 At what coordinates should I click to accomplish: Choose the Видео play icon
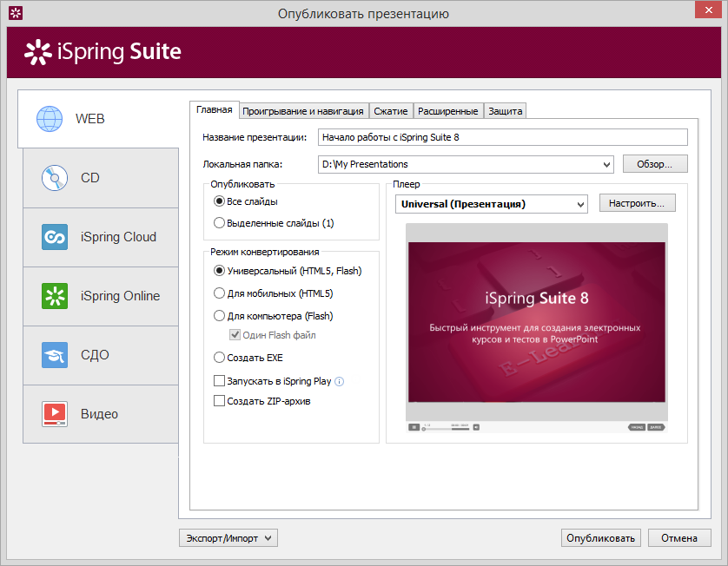55,414
